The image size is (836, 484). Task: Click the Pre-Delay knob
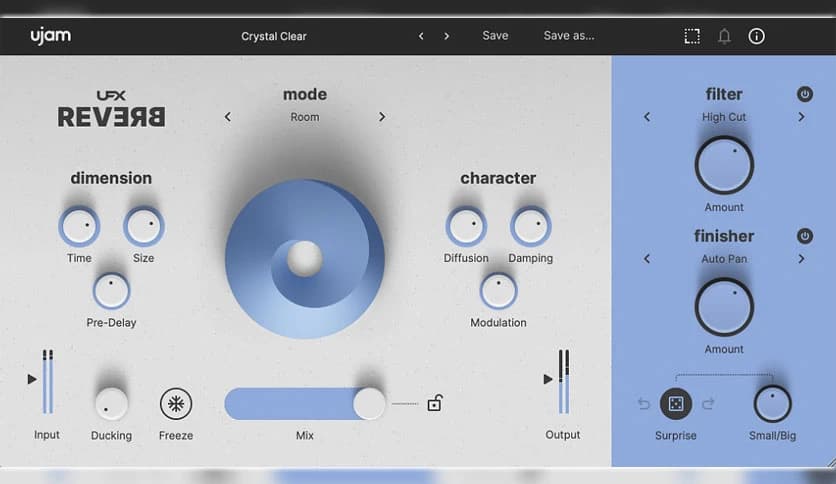(111, 291)
